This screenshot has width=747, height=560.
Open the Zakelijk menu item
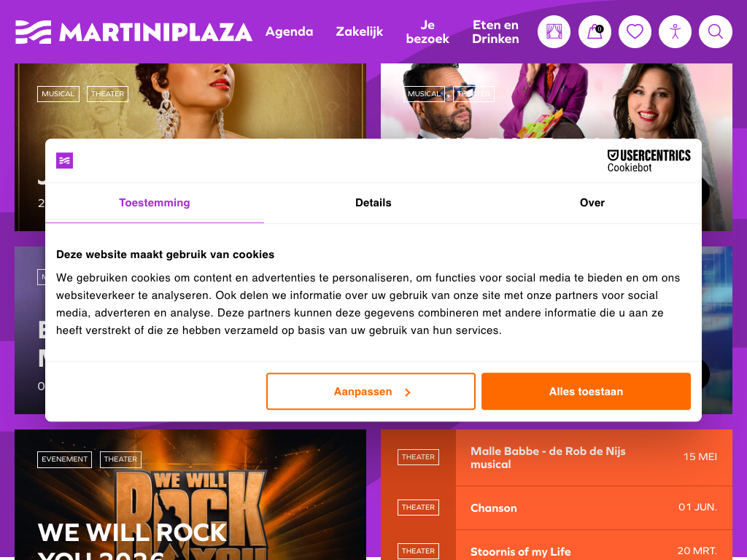tap(359, 32)
